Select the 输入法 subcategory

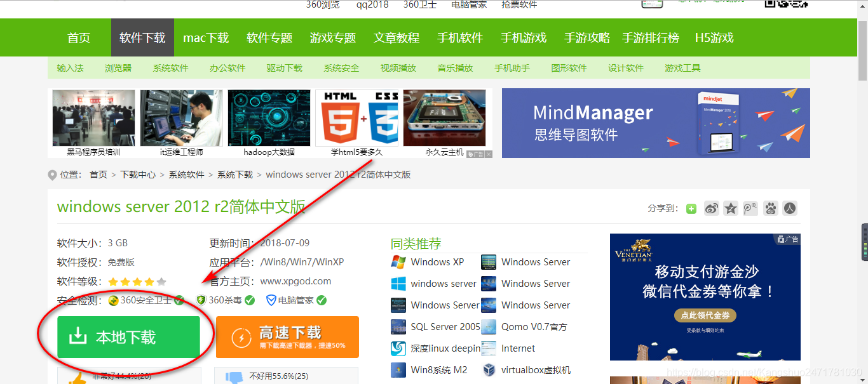[70, 68]
